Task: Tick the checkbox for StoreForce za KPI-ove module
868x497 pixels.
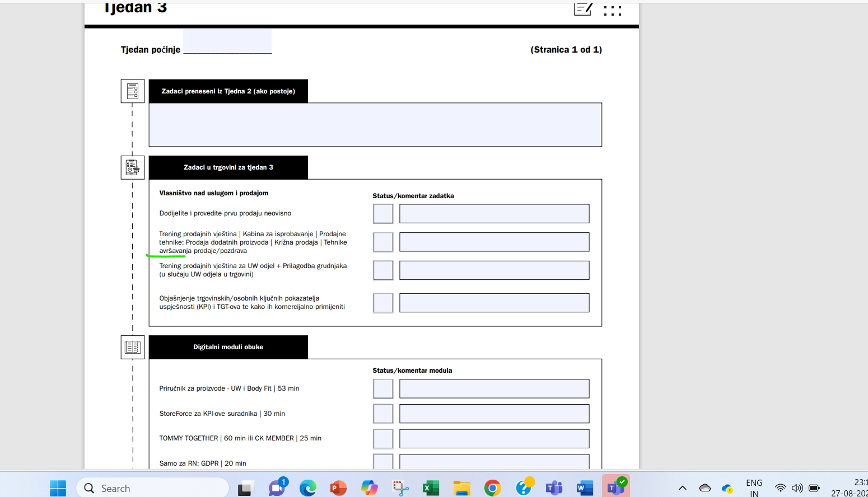Action: pyautogui.click(x=383, y=414)
